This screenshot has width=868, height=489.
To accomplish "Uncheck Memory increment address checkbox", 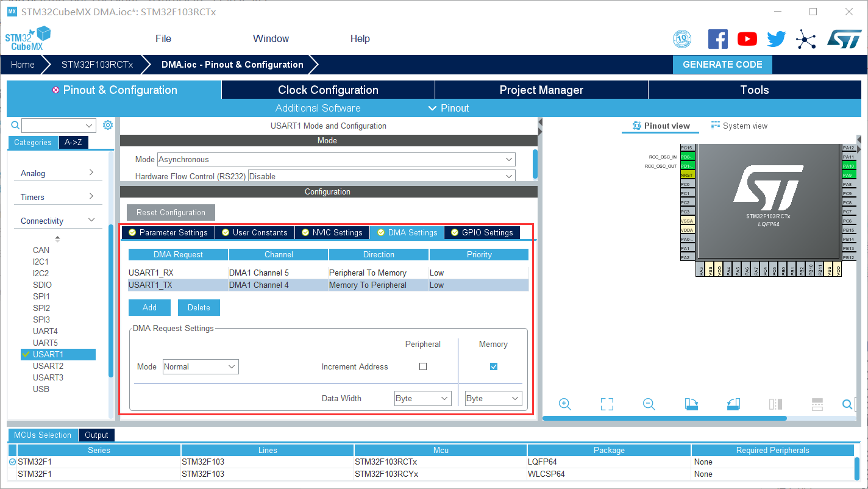I will click(494, 366).
